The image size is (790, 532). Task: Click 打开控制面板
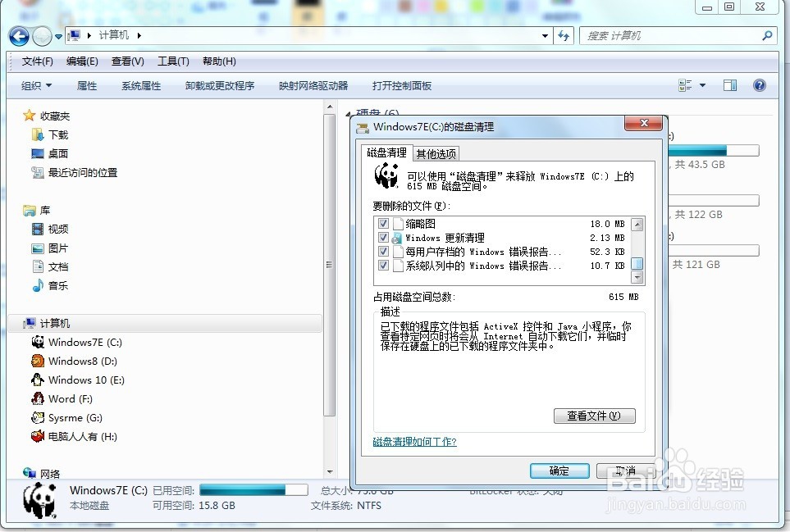[x=402, y=85]
